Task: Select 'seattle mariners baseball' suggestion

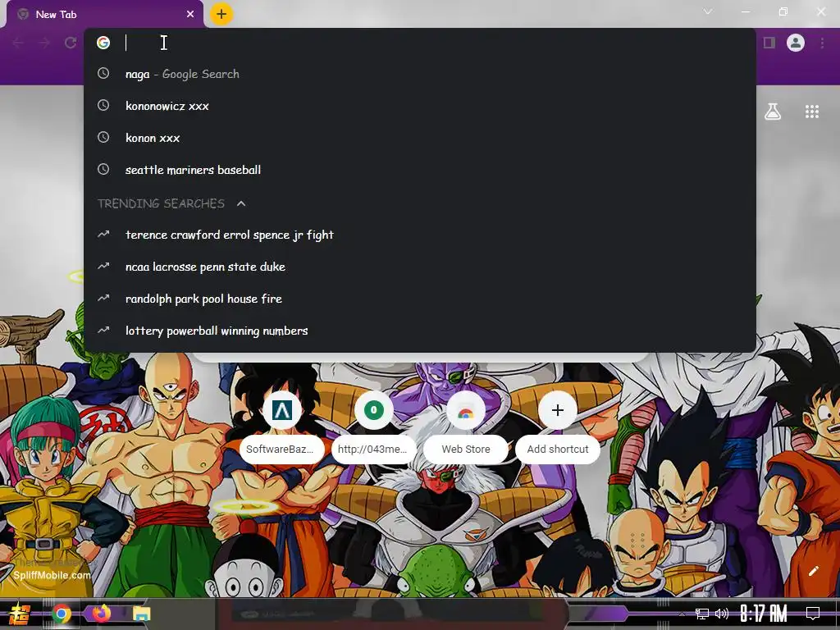Action: pos(420,170)
